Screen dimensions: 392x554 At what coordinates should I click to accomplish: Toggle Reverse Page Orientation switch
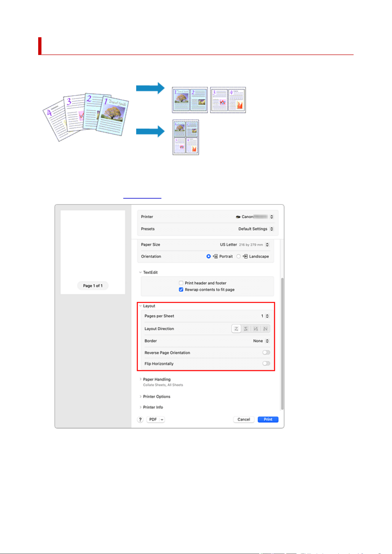(x=266, y=352)
